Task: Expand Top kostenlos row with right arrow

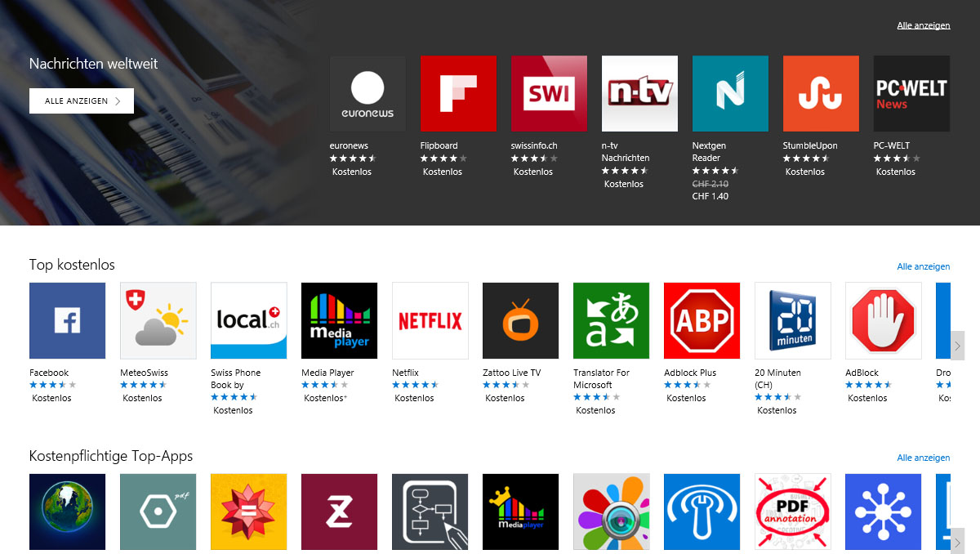Action: click(x=958, y=345)
